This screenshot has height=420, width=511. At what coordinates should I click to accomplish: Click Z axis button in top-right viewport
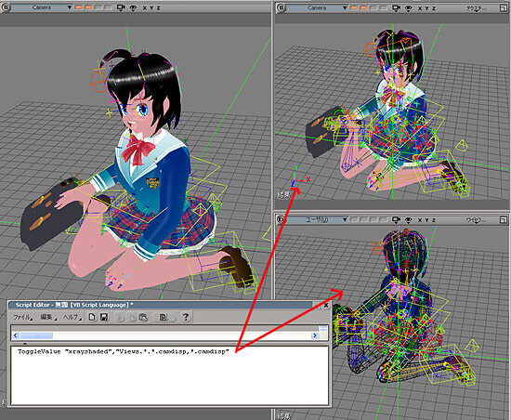tap(434, 8)
